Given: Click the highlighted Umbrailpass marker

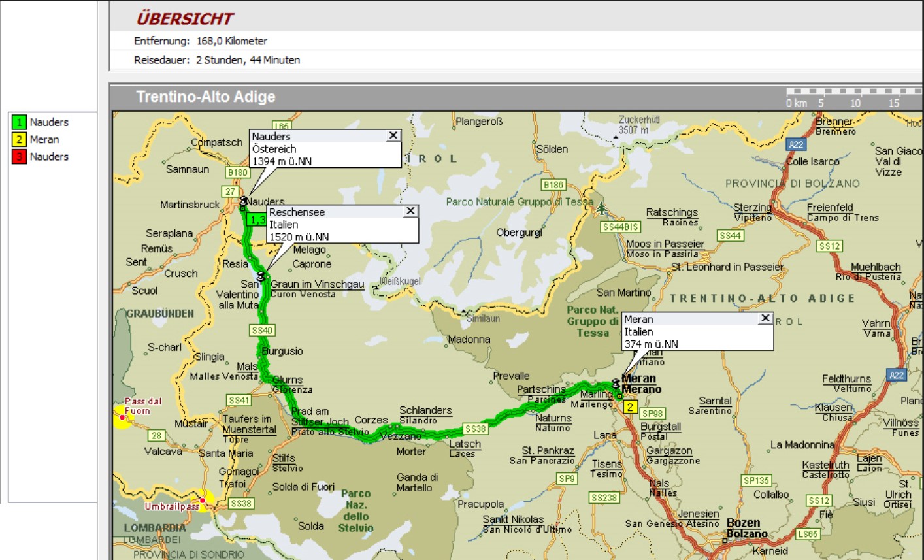Looking at the screenshot, I should click(205, 501).
